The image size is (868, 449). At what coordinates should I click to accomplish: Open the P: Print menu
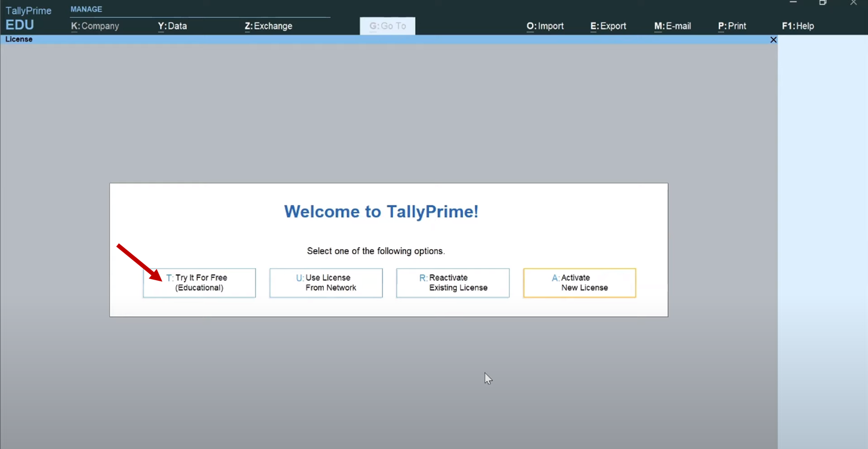pos(732,26)
